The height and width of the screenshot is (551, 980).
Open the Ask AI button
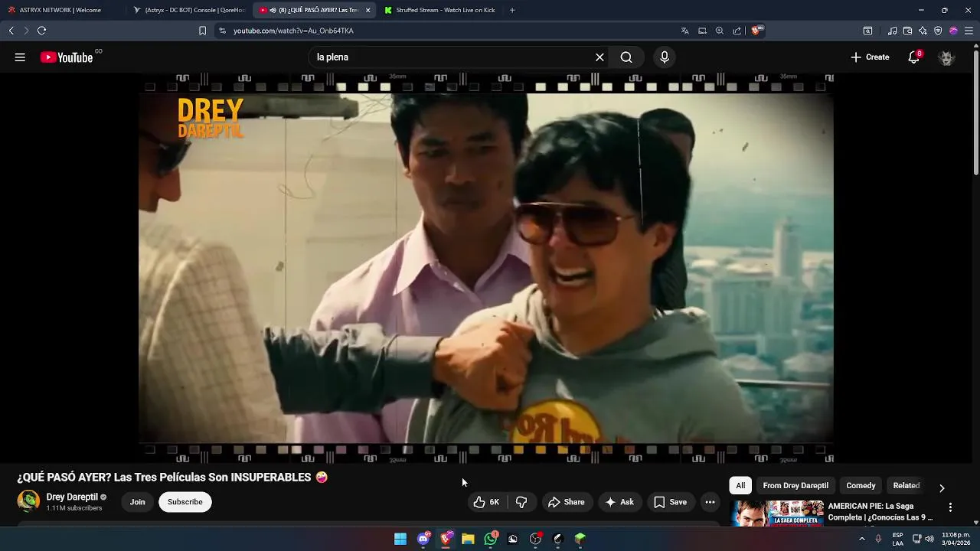click(619, 502)
